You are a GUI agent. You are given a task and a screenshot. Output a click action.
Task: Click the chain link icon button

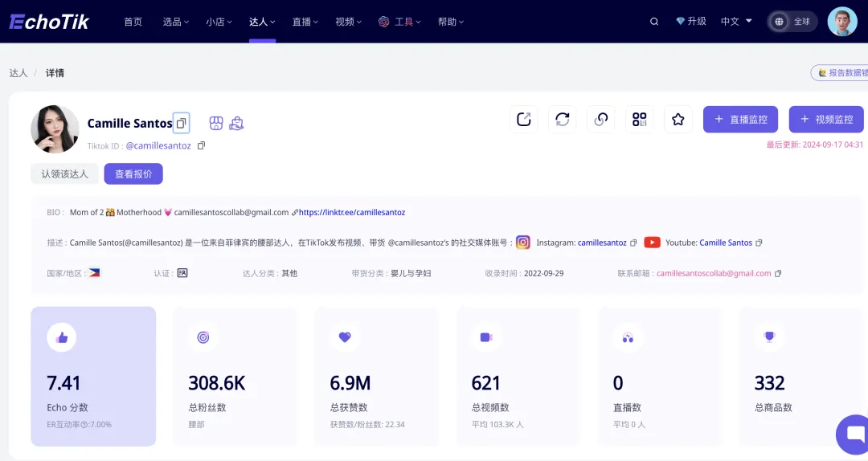point(601,119)
